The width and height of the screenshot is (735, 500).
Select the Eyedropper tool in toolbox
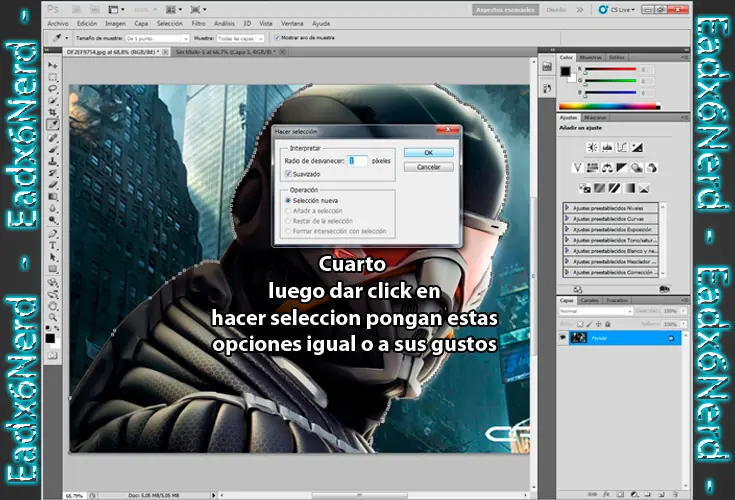tap(52, 124)
